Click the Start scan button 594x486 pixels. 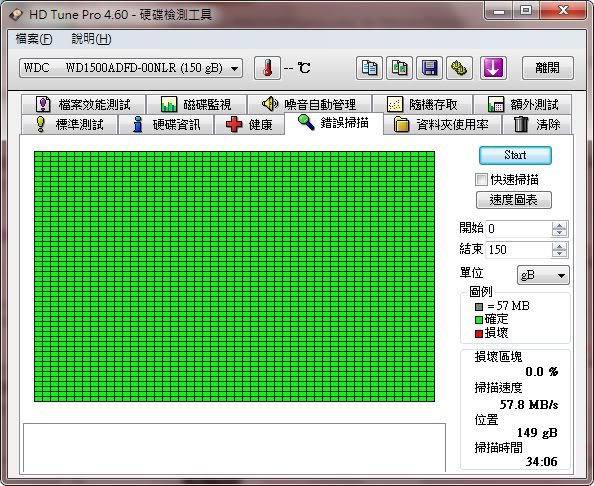coord(515,155)
